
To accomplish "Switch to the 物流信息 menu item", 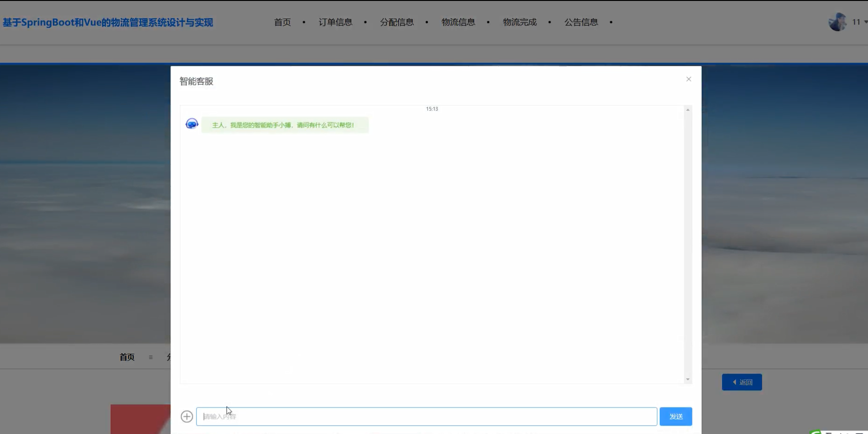I will 458,22.
